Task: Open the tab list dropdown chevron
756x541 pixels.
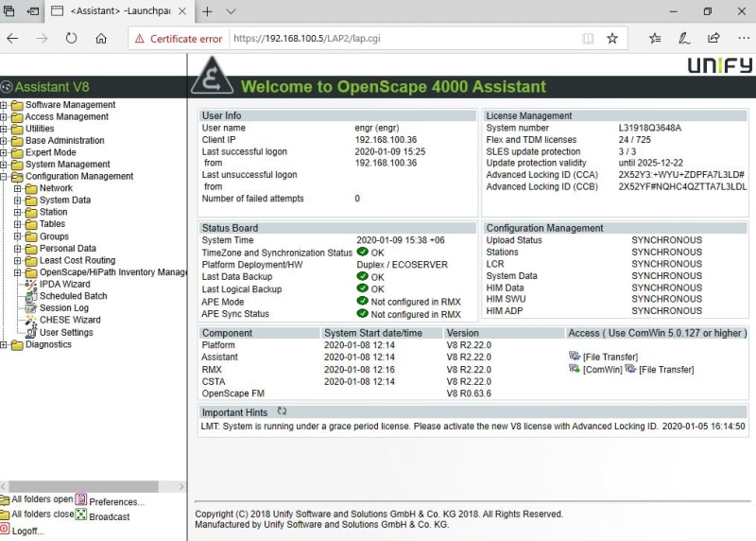Action: click(x=231, y=11)
